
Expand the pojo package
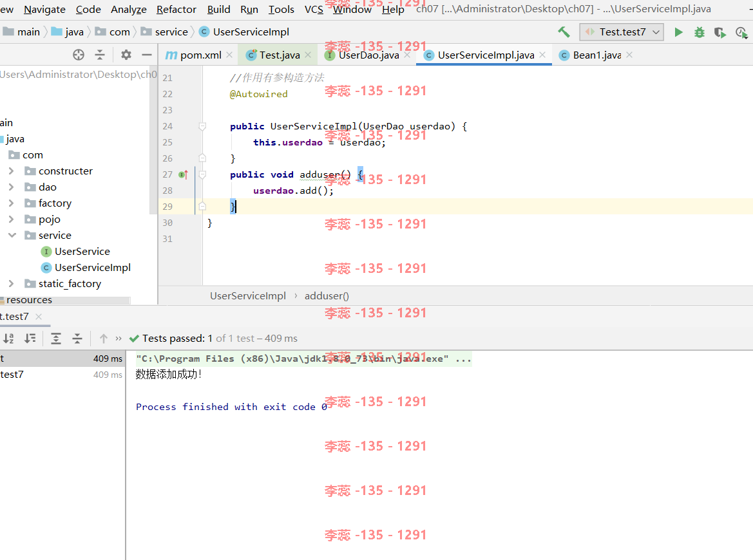click(x=11, y=219)
